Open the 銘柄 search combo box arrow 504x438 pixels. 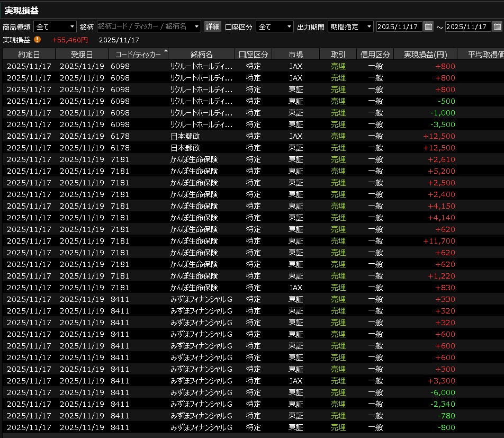point(197,26)
